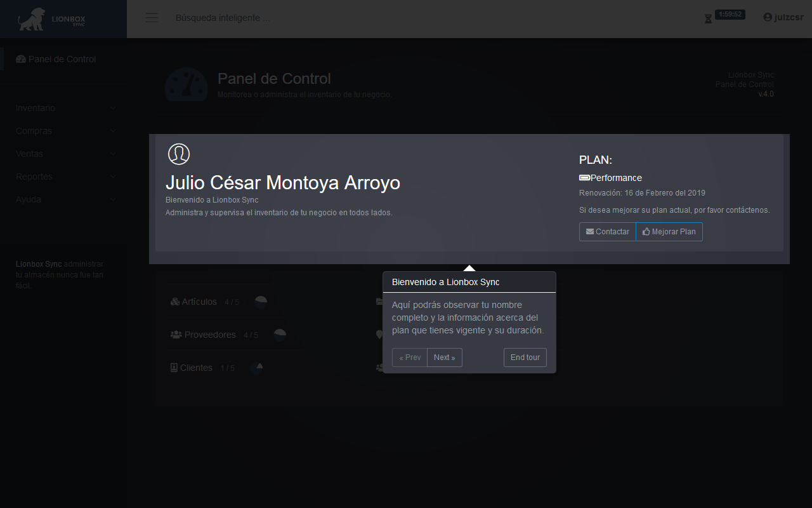Select the Compras sidebar menu
This screenshot has width=812, height=508.
coord(63,131)
